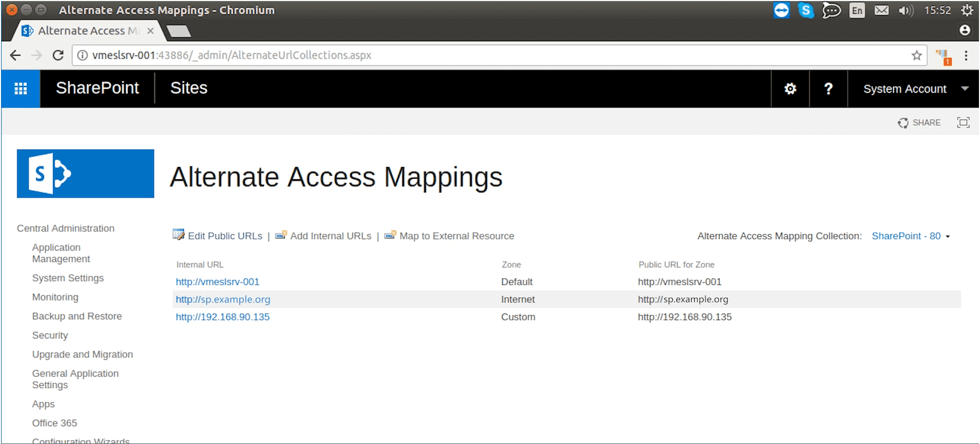980x444 pixels.
Task: Go to Backup and Restore section
Action: 77,316
